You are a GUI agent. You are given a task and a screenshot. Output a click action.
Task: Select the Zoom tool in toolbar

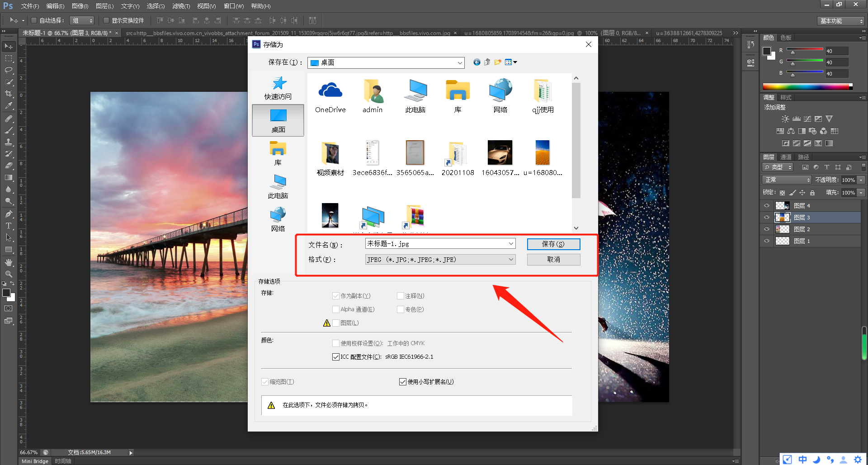point(9,274)
